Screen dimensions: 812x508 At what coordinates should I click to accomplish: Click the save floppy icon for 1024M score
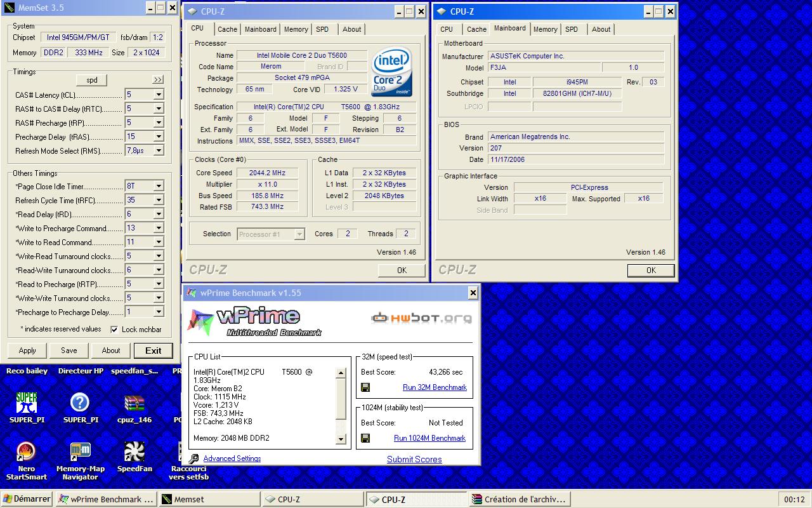(365, 438)
